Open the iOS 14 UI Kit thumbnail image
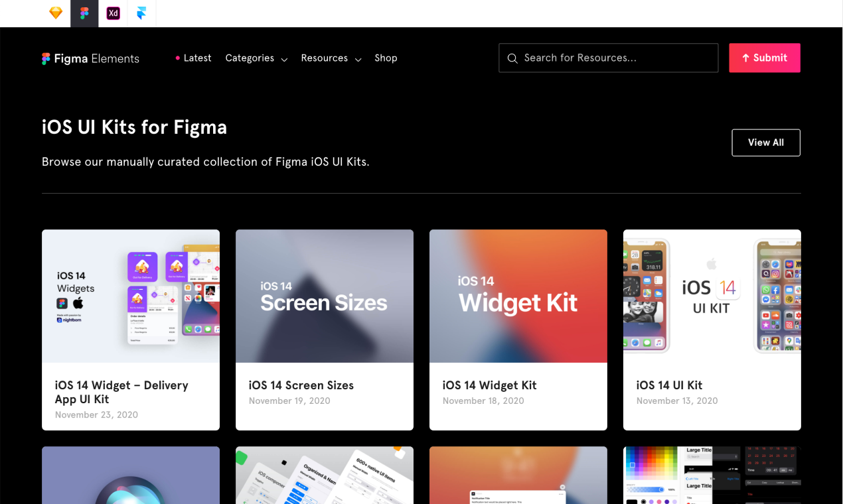Viewport: 843px width, 504px height. pos(712,296)
